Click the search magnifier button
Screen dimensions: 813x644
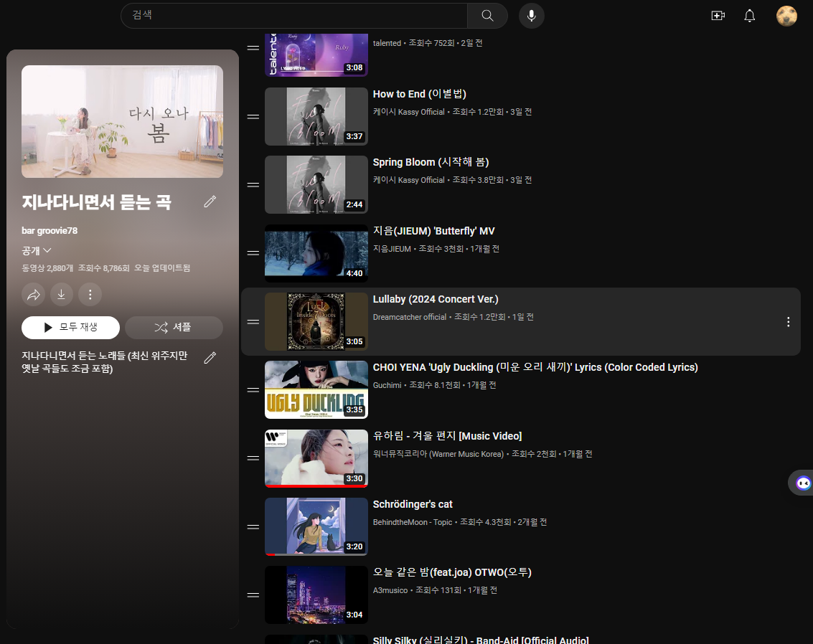click(487, 16)
